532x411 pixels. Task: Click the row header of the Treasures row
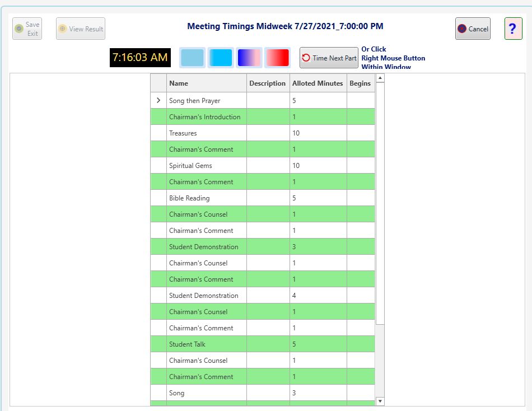click(158, 133)
